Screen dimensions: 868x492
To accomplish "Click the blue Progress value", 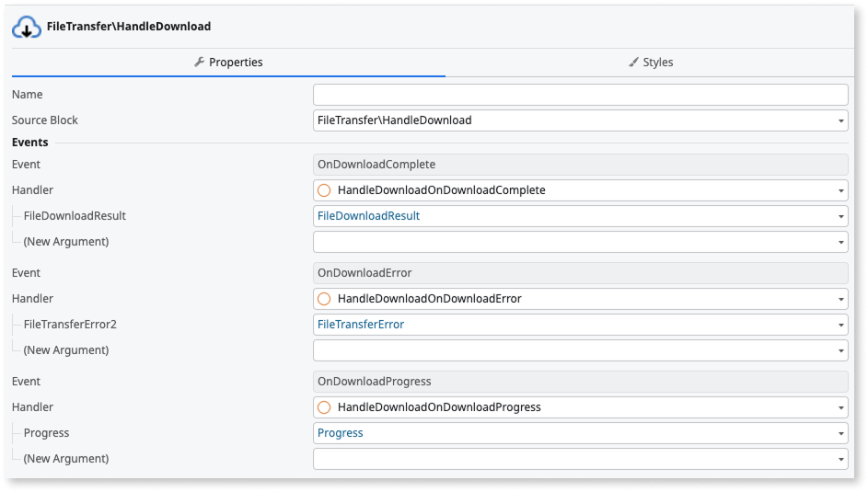I will click(x=341, y=433).
